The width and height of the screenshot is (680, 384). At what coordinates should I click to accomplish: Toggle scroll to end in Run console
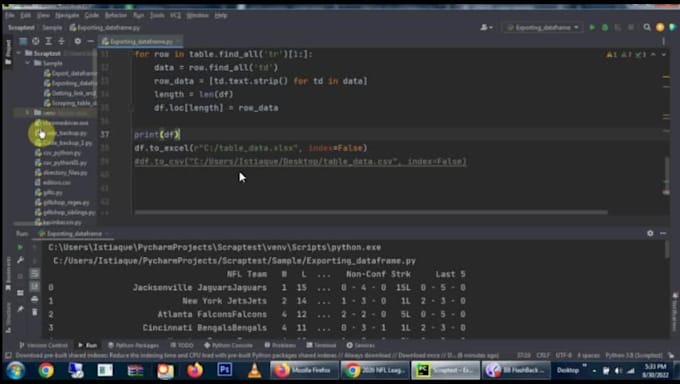35,286
